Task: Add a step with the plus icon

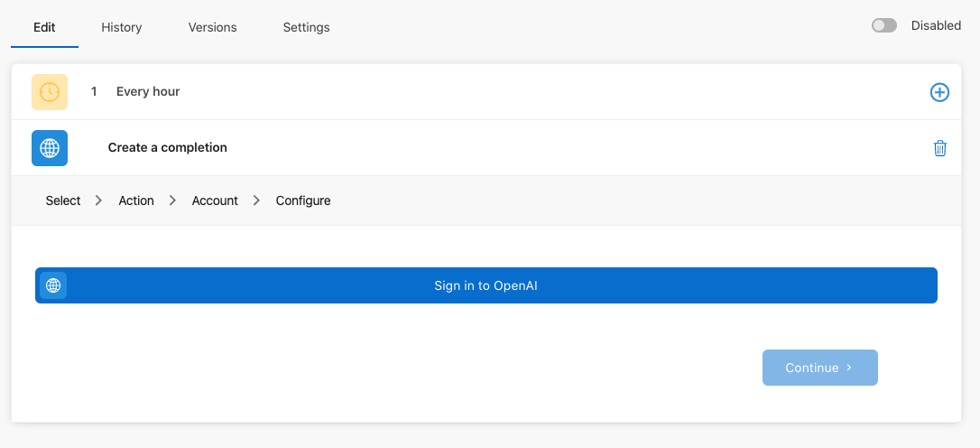Action: [x=939, y=93]
